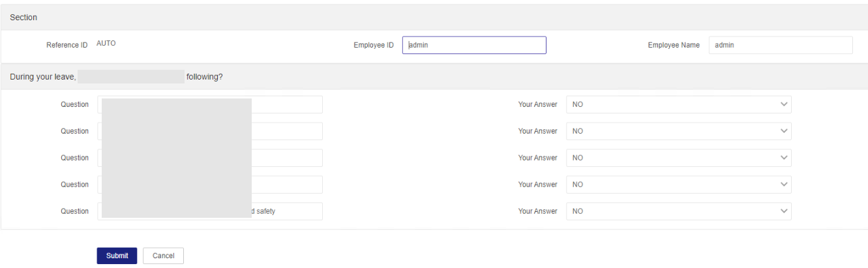Open the third Your Answer dropdown

tap(678, 158)
